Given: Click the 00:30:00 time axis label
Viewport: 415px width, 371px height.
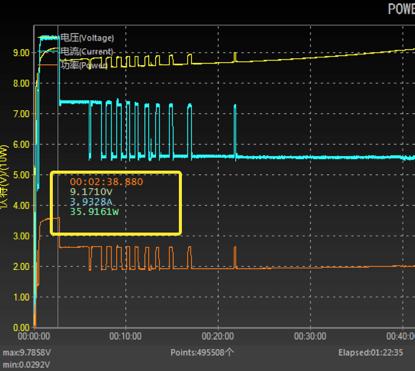Looking at the screenshot, I should point(310,336).
